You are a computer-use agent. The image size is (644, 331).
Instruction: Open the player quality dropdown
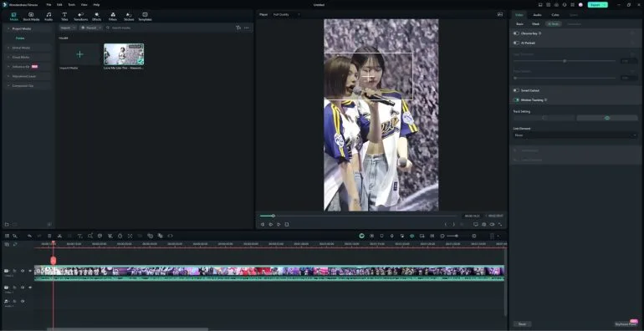286,14
